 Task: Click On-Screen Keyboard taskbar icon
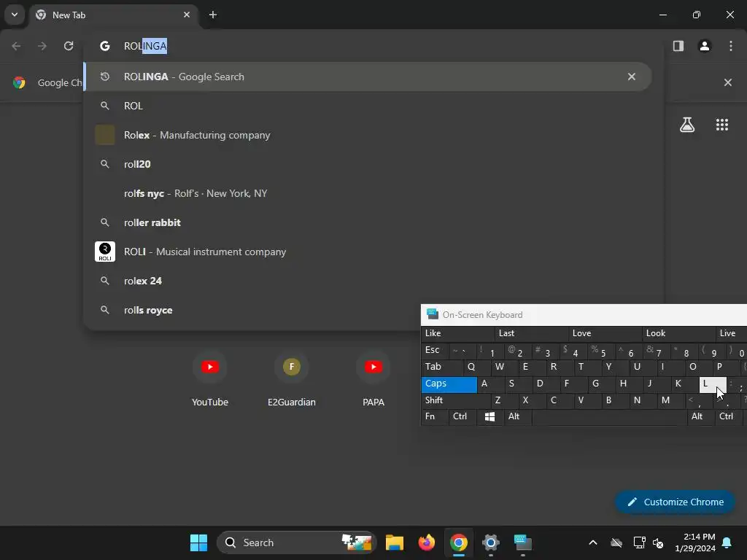click(522, 542)
